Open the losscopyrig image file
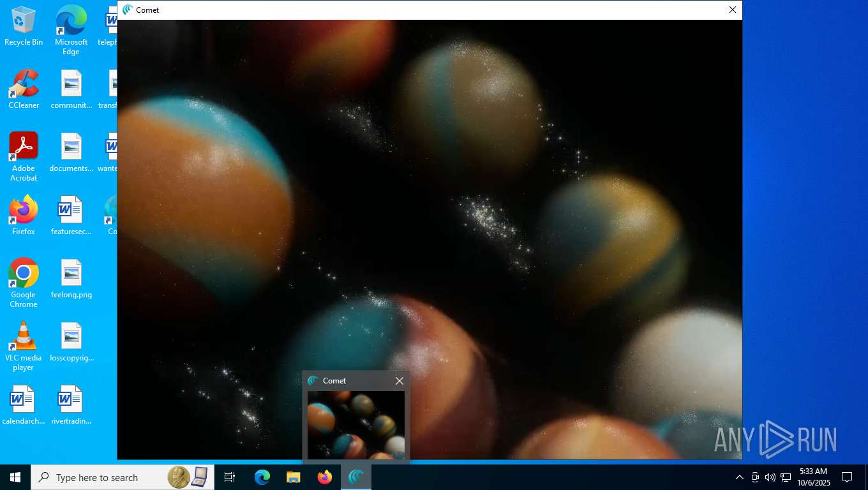 (71, 342)
